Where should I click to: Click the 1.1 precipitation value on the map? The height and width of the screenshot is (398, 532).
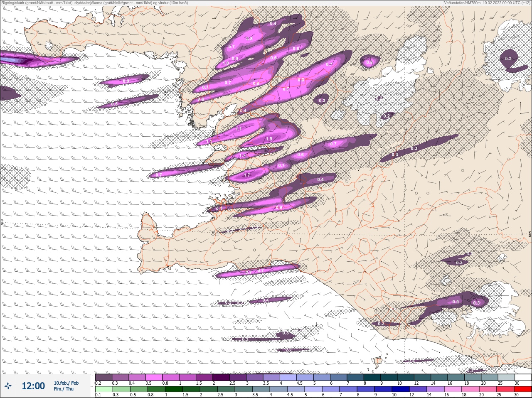(239, 129)
